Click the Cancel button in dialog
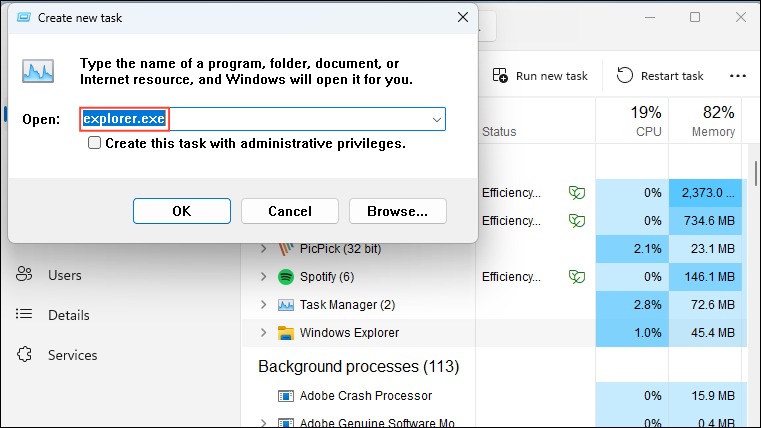This screenshot has height=428, width=761. (290, 211)
